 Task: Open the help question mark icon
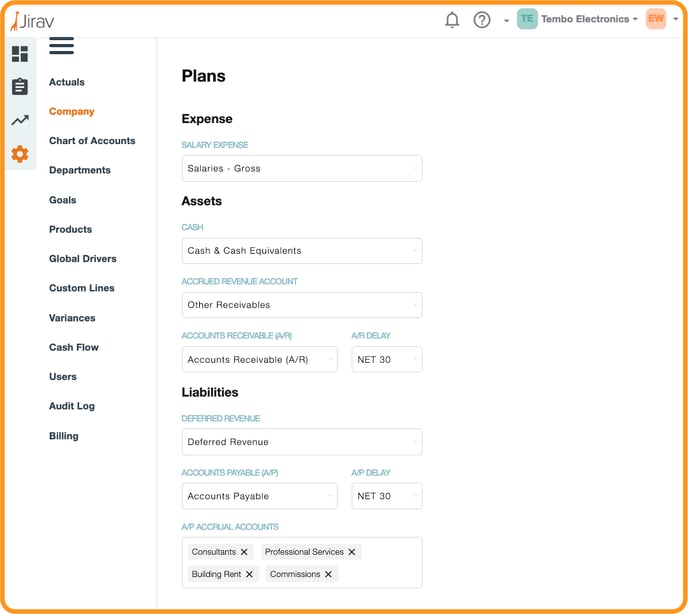pyautogui.click(x=482, y=20)
